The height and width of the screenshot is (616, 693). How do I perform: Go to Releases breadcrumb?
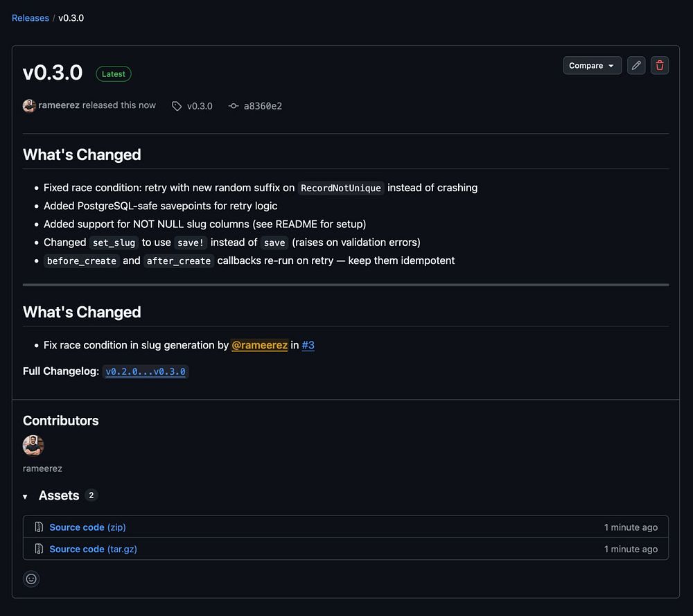click(x=30, y=17)
